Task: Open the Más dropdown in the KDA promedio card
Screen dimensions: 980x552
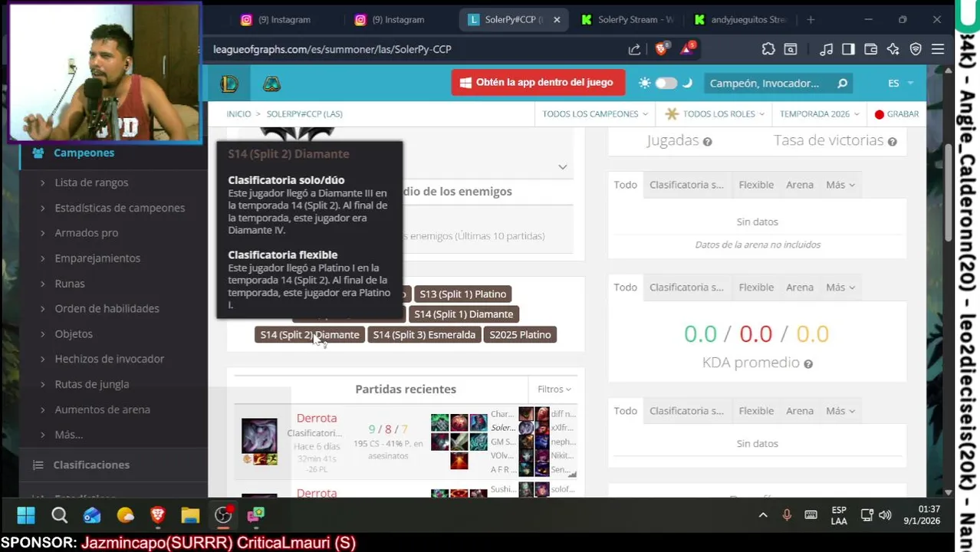Action: pyautogui.click(x=840, y=287)
